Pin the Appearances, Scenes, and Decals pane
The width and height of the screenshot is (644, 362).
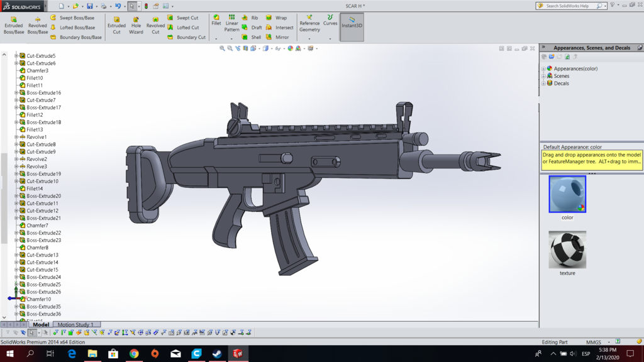coord(640,48)
